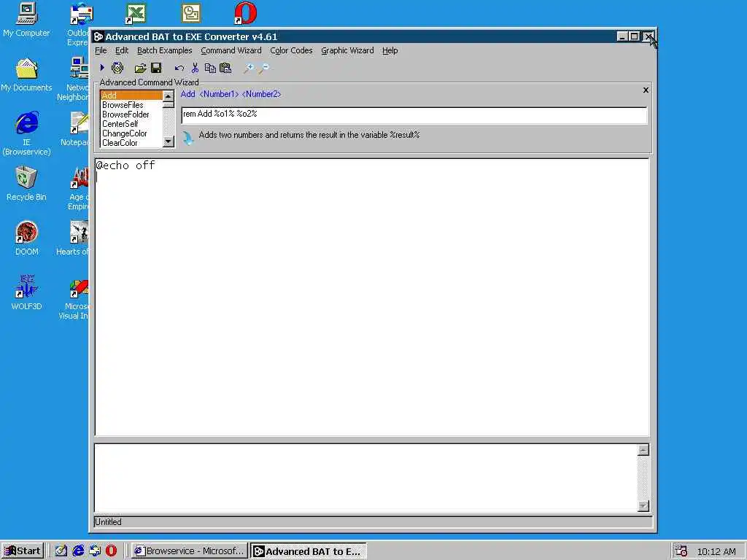Viewport: 747px width, 560px height.
Task: Click the Excel shortcut desktop icon
Action: click(x=136, y=13)
